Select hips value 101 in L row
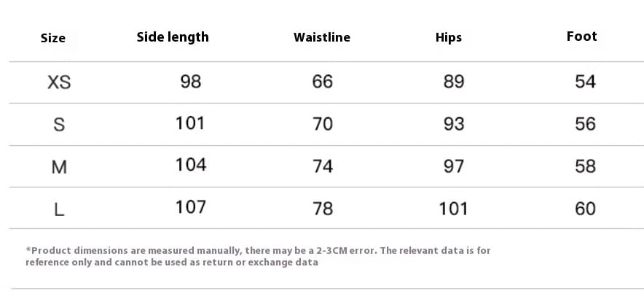 [453, 209]
